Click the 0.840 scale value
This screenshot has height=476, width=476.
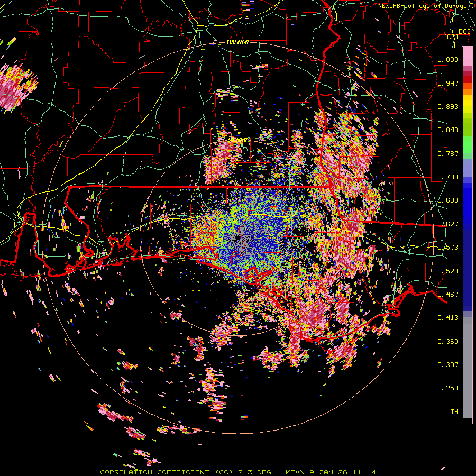448,130
